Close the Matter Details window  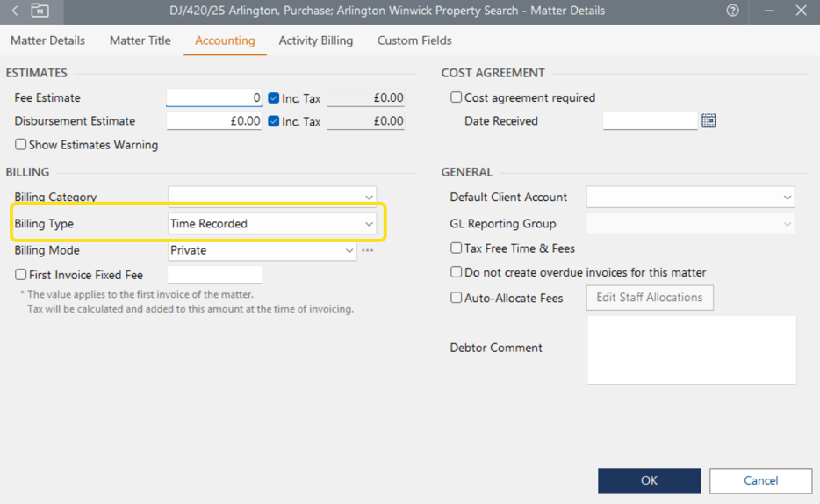801,11
